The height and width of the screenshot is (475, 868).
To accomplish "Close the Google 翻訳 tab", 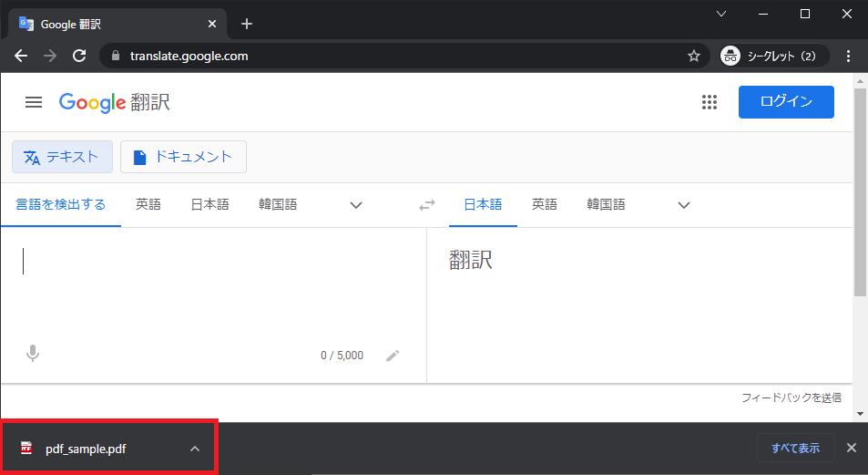I will (212, 24).
